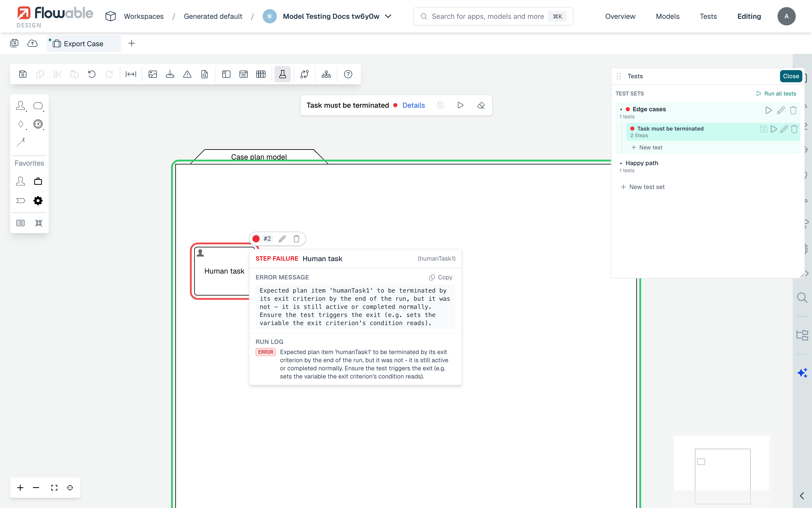Click the collapse arrows palette icon
The image size is (812, 508).
pyautogui.click(x=39, y=223)
